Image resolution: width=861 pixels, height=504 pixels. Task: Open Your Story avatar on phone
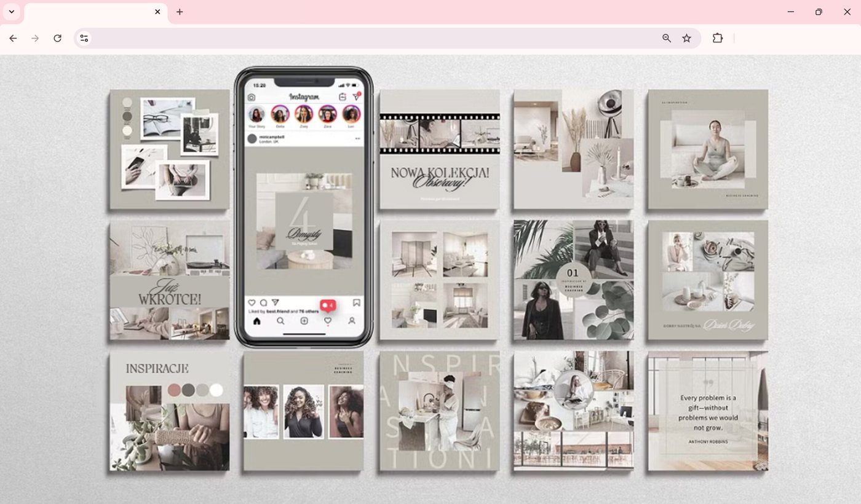click(256, 114)
